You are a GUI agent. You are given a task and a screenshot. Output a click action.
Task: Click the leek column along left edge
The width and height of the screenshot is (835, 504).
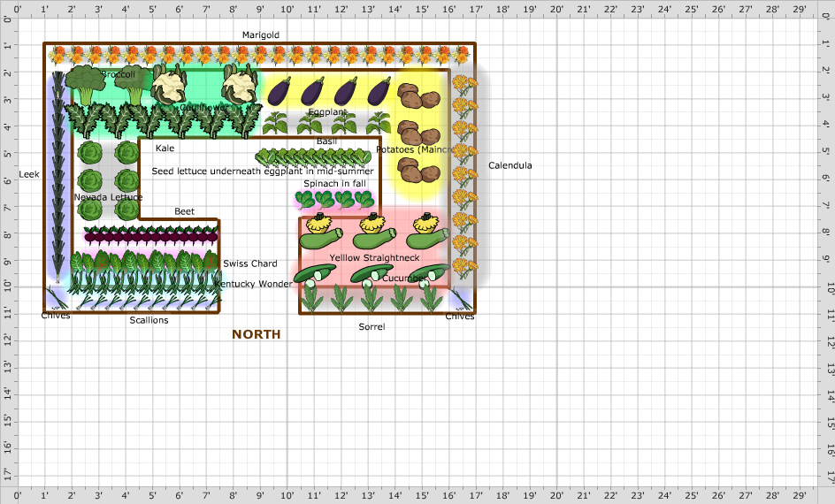coord(57,177)
